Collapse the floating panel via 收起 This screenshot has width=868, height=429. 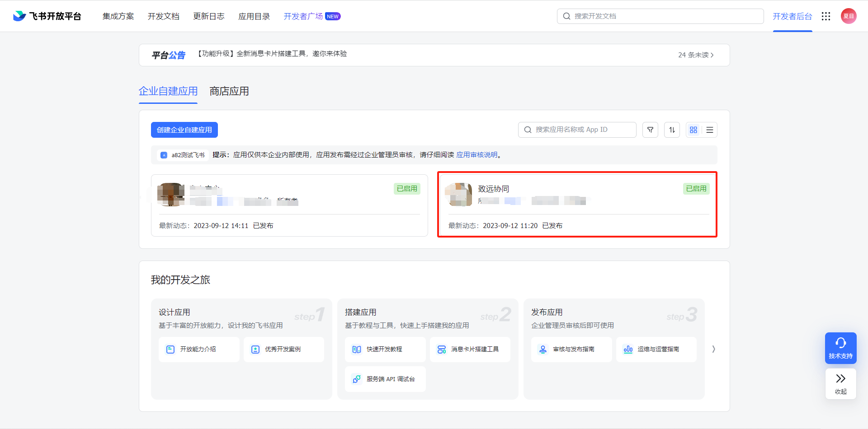pos(840,384)
